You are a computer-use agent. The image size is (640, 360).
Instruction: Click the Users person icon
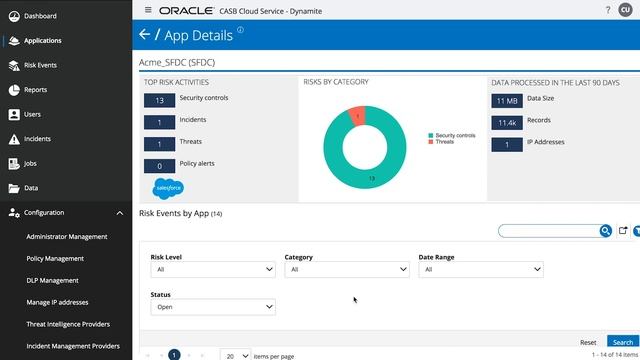(x=14, y=114)
